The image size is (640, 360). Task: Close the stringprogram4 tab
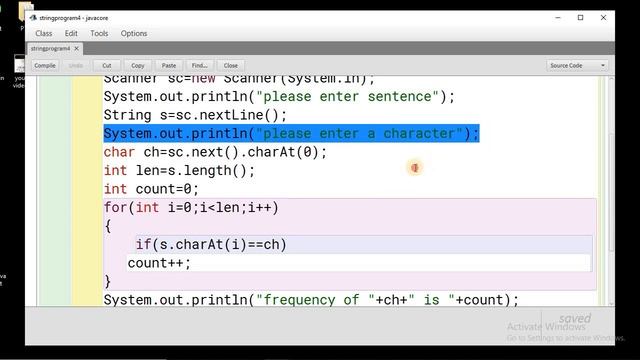pos(76,49)
